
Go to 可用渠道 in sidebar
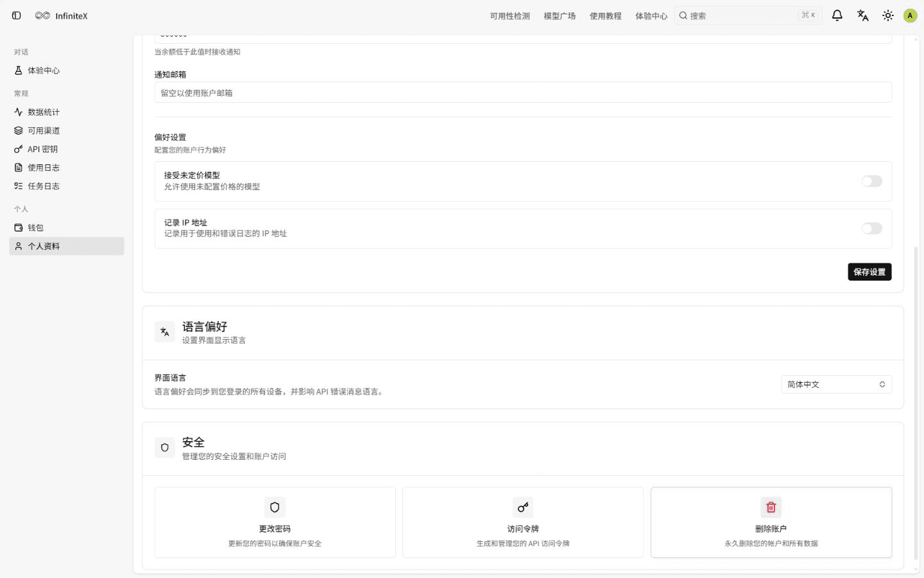67,130
